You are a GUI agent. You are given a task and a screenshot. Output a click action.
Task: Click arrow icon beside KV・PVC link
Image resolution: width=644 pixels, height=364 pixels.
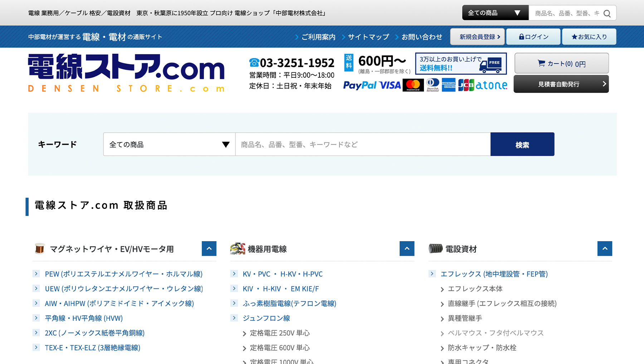pyautogui.click(x=234, y=274)
